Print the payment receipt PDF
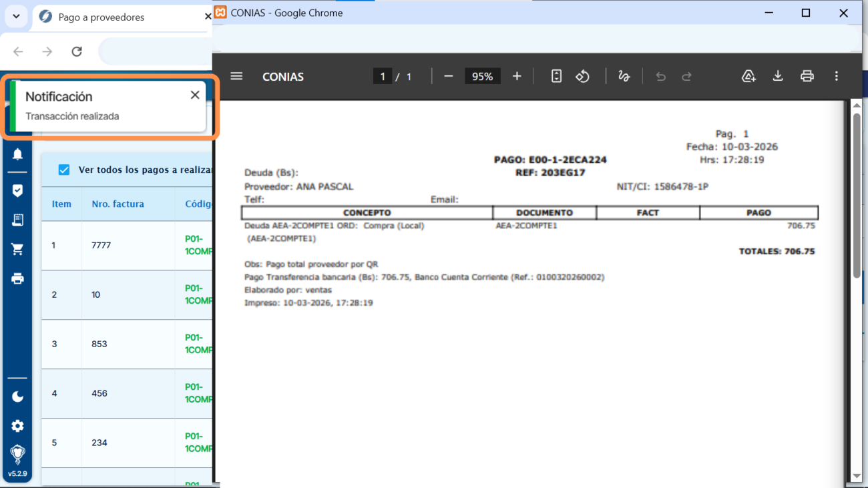 point(807,76)
